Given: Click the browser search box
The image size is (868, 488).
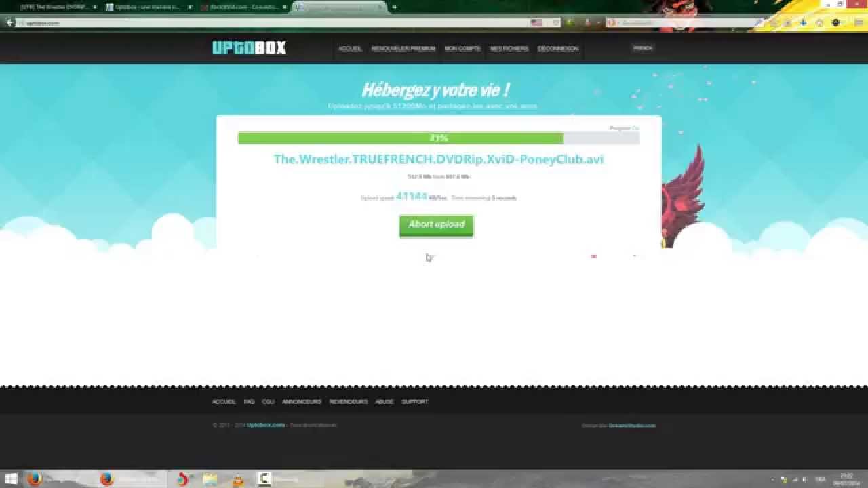Looking at the screenshot, I should point(685,22).
